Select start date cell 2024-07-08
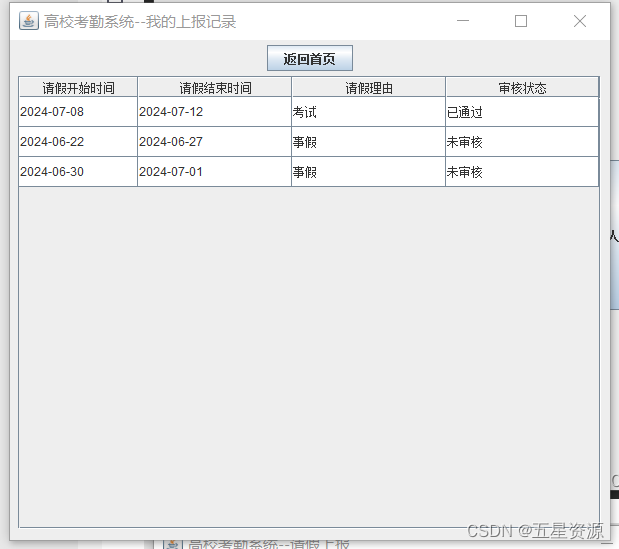 (78, 112)
